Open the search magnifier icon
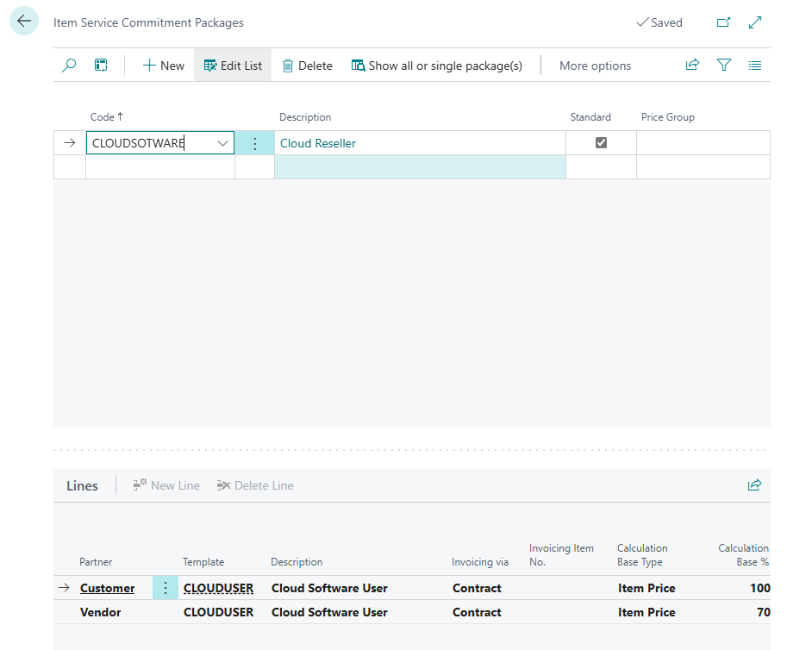 70,66
